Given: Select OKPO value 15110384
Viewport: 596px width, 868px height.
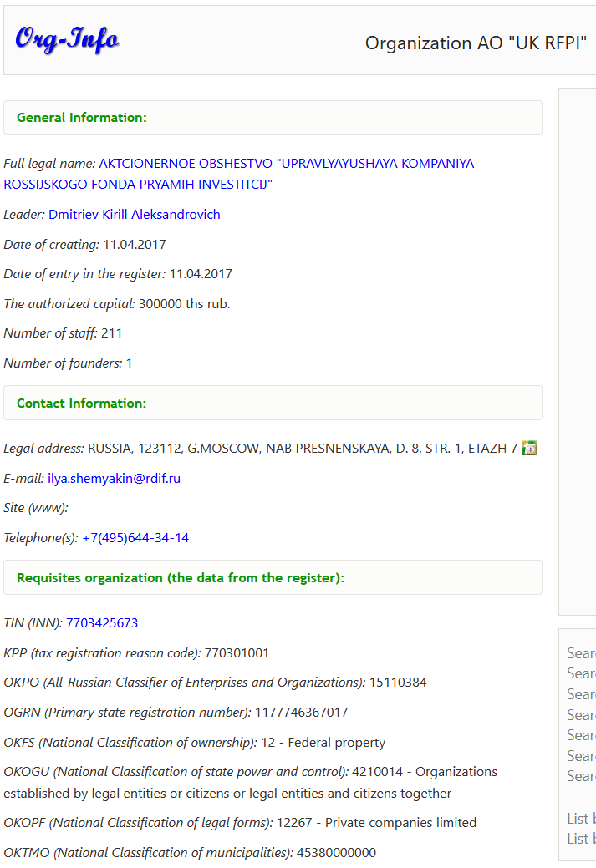Looking at the screenshot, I should pyautogui.click(x=398, y=682).
